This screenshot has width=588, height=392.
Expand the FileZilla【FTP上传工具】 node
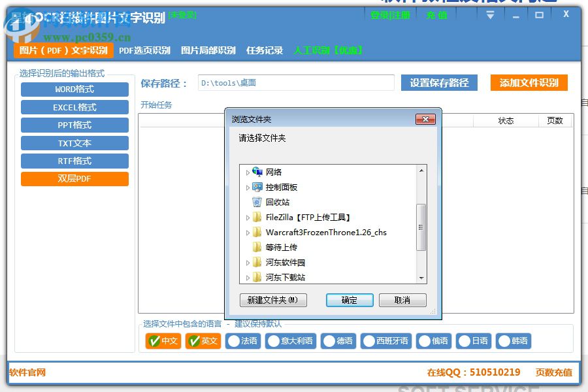(248, 218)
